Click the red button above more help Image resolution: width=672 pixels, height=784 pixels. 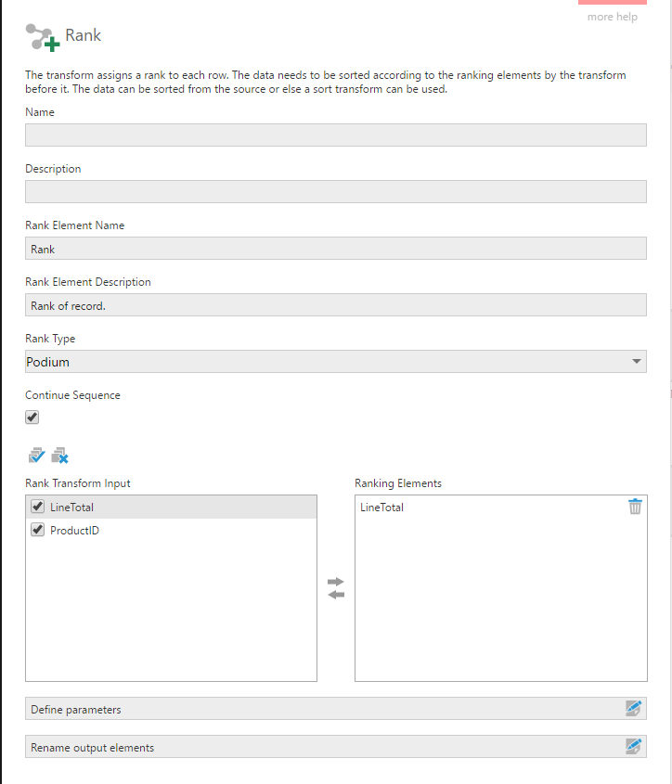612,4
